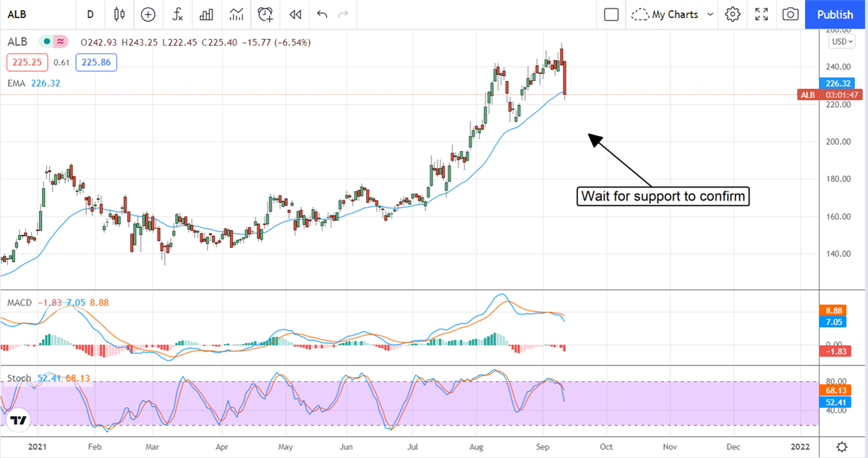Click the red ALB price tag on the scale

829,95
